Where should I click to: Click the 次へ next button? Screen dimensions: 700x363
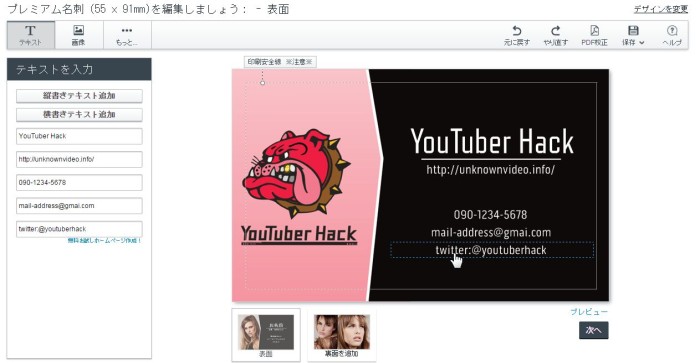[593, 330]
